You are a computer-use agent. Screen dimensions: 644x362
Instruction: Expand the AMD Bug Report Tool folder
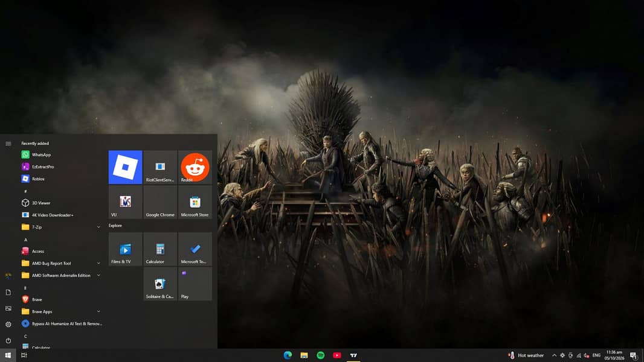click(x=62, y=263)
